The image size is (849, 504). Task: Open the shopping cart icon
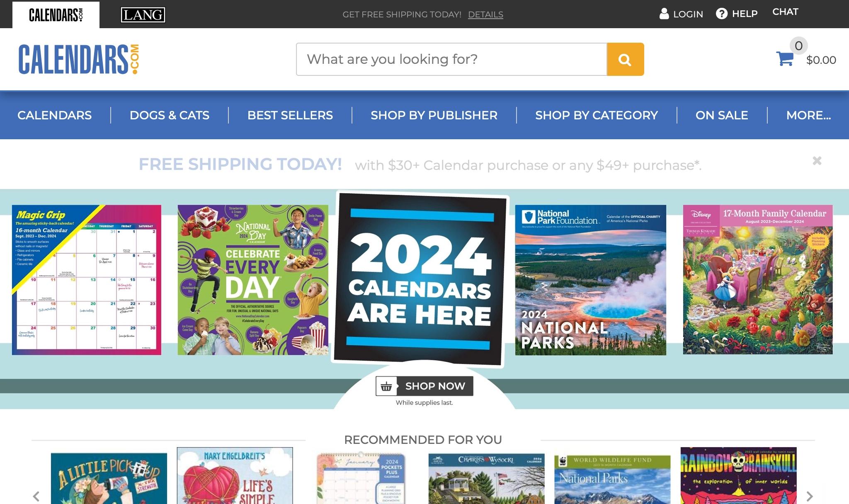coord(785,58)
